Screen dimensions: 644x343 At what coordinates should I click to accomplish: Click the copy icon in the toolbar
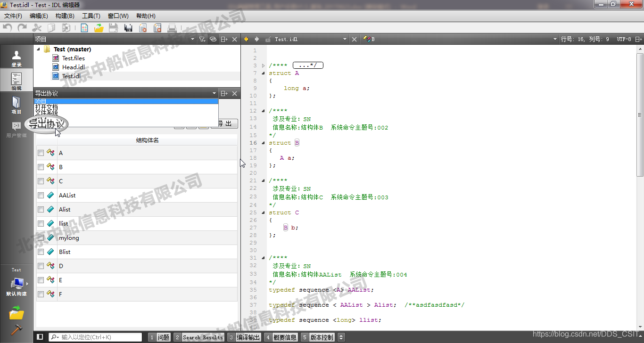(51, 28)
